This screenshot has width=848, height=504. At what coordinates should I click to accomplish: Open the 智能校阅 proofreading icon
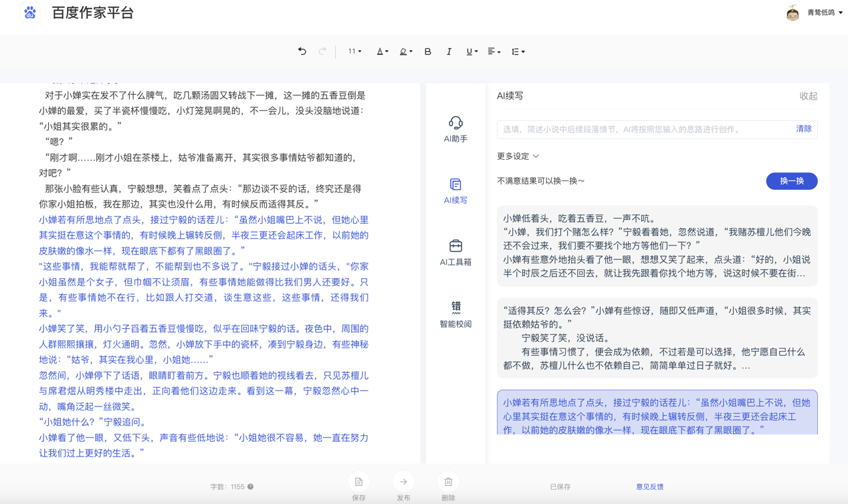(455, 307)
